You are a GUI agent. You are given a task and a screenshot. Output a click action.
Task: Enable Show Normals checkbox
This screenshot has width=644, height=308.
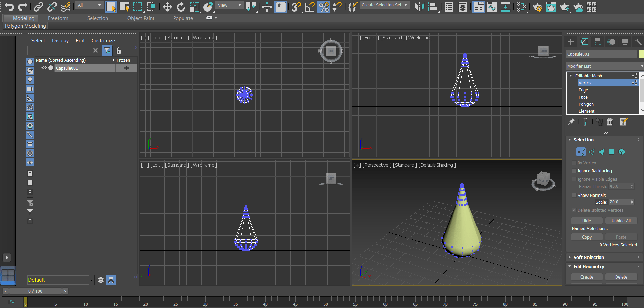(x=574, y=195)
